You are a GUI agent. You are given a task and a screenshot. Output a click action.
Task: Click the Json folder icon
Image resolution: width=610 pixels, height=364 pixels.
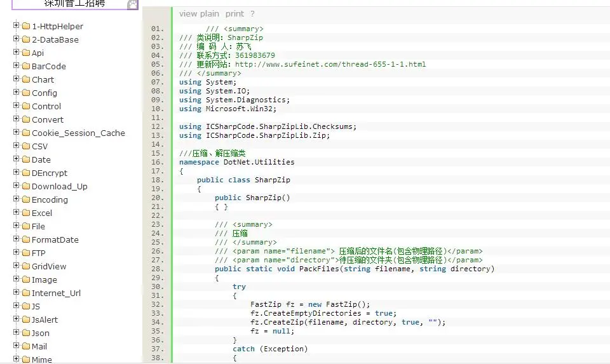26,333
